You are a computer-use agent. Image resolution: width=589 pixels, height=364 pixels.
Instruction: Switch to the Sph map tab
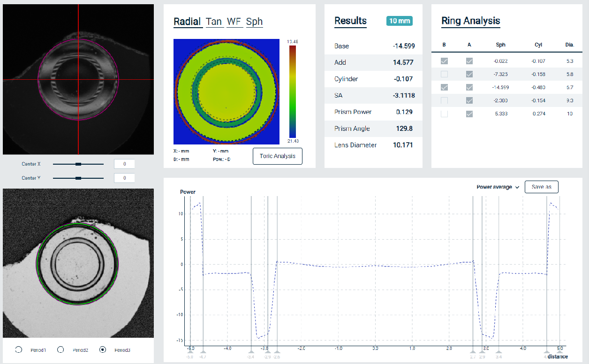254,22
